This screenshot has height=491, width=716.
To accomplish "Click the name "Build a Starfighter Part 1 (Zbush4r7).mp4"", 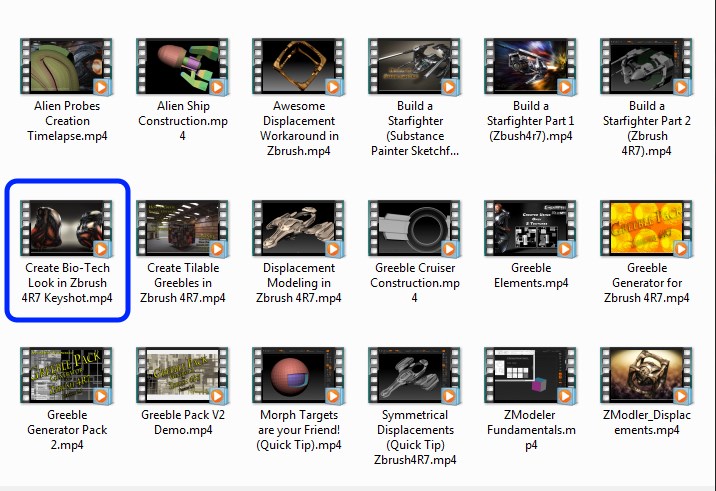I will 531,121.
